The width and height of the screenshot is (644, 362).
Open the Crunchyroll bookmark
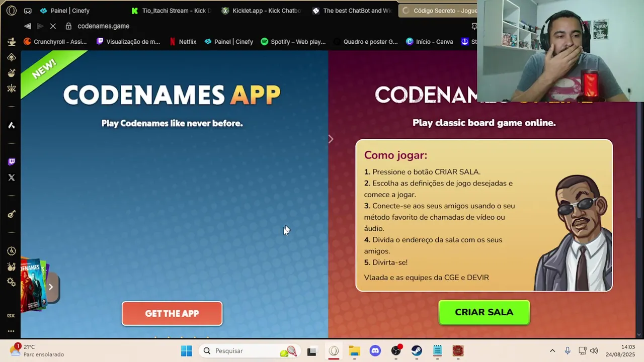click(x=55, y=42)
